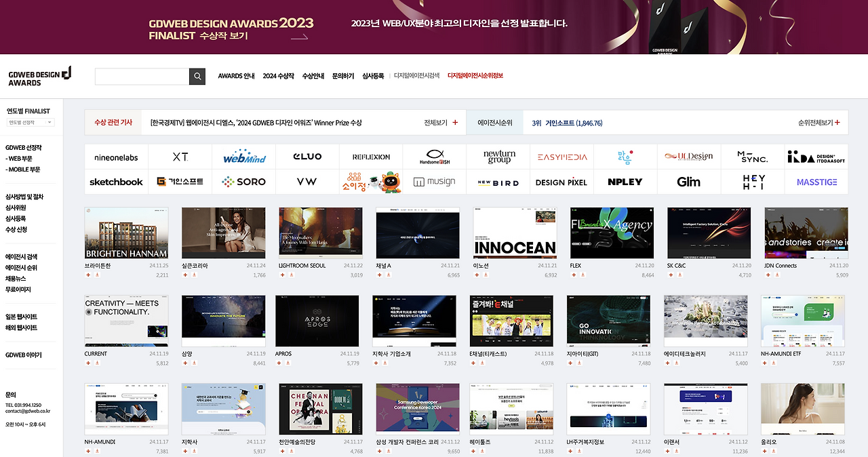Image resolution: width=868 pixels, height=457 pixels.
Task: Select the 2024 수상작 menu item
Action: click(x=277, y=76)
